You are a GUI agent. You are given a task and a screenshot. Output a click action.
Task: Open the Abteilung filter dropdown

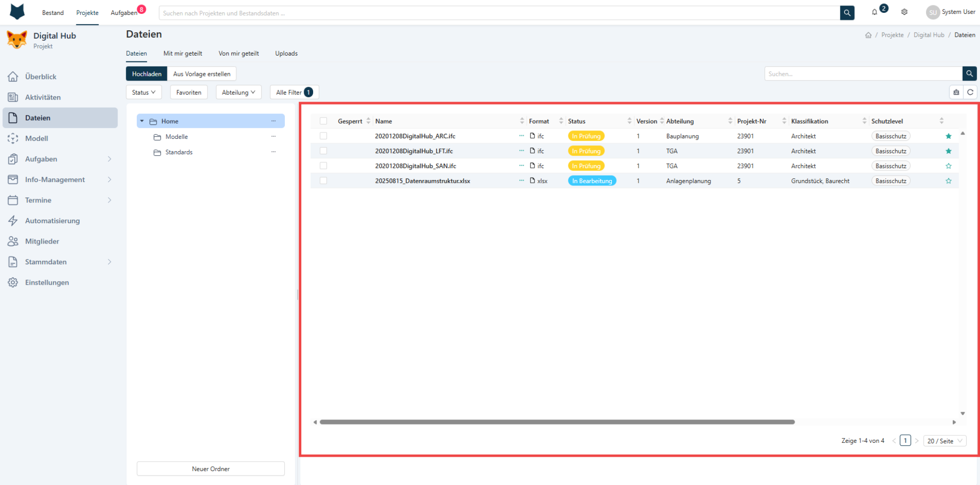(x=238, y=92)
